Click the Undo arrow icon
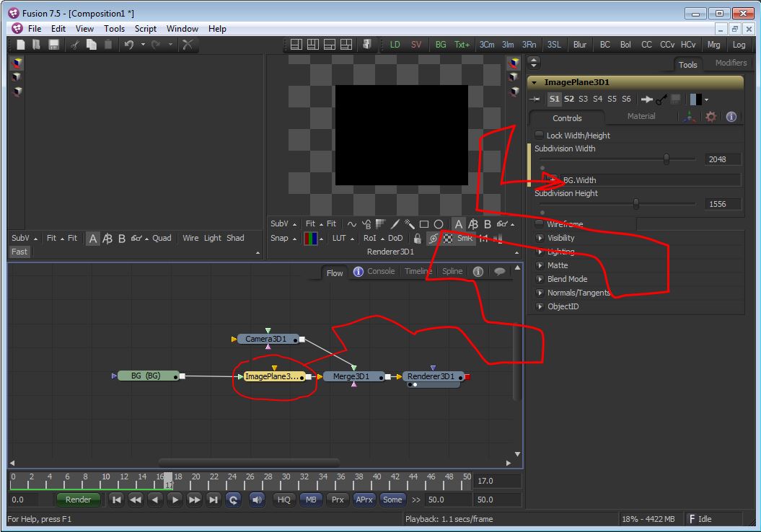This screenshot has width=761, height=532. [x=129, y=45]
